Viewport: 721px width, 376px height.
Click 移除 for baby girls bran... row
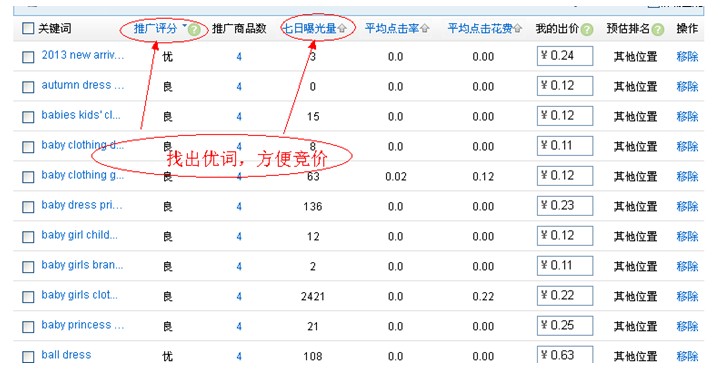687,266
